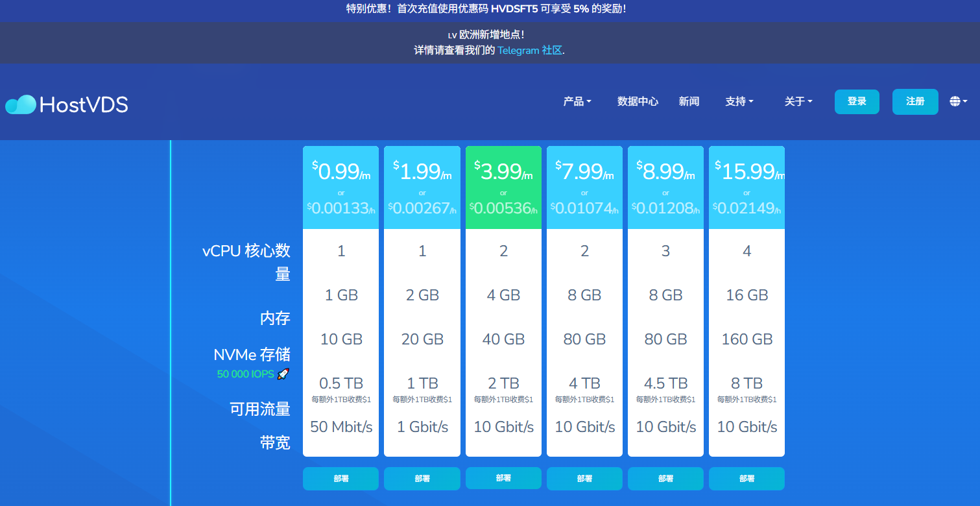Click the 登录 button
The image size is (980, 506).
tap(856, 101)
